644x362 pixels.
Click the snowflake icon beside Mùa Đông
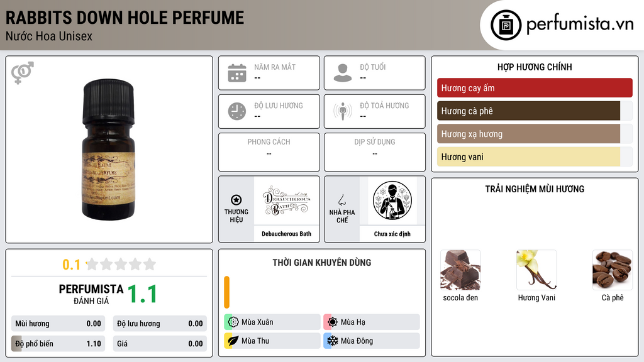point(333,341)
